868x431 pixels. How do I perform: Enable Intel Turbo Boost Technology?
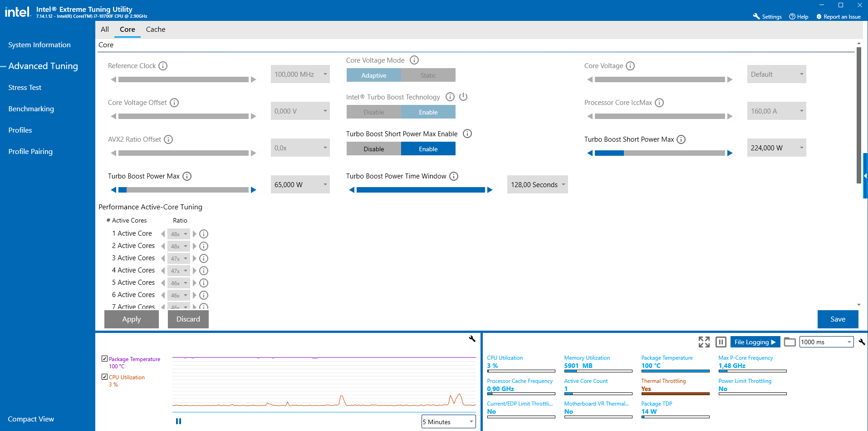(428, 112)
